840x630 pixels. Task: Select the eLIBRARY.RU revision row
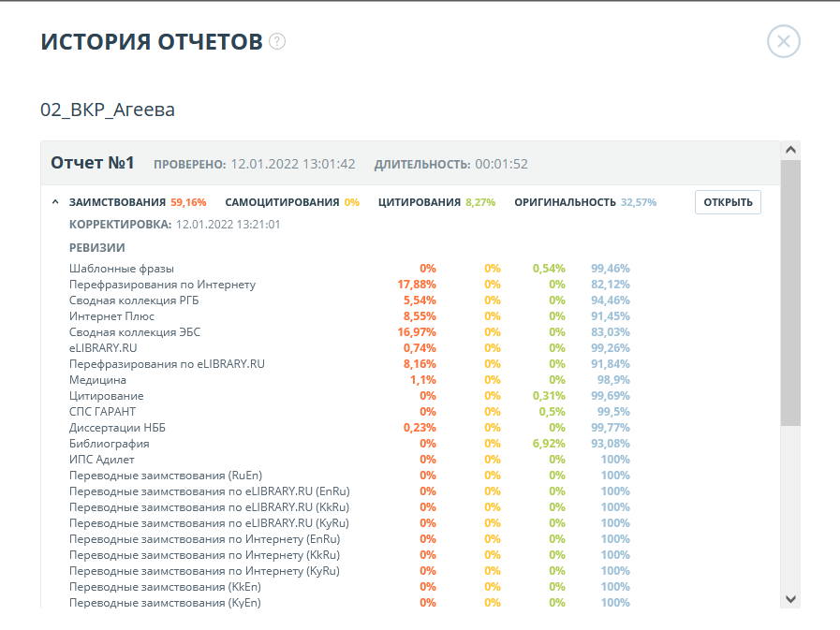click(103, 348)
